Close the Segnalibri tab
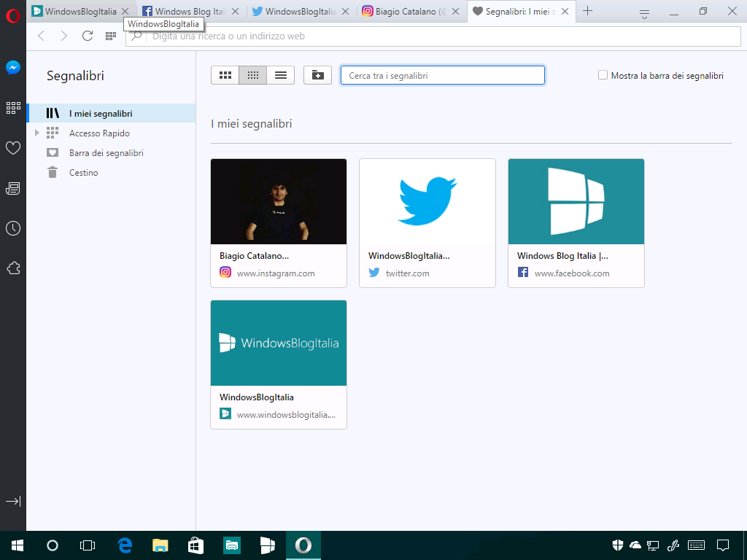Screen dimensions: 747x560 click(x=565, y=12)
